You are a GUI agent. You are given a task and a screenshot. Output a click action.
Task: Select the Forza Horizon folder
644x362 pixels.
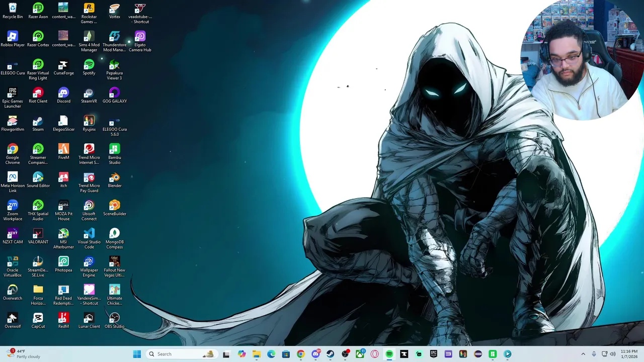pos(38,295)
